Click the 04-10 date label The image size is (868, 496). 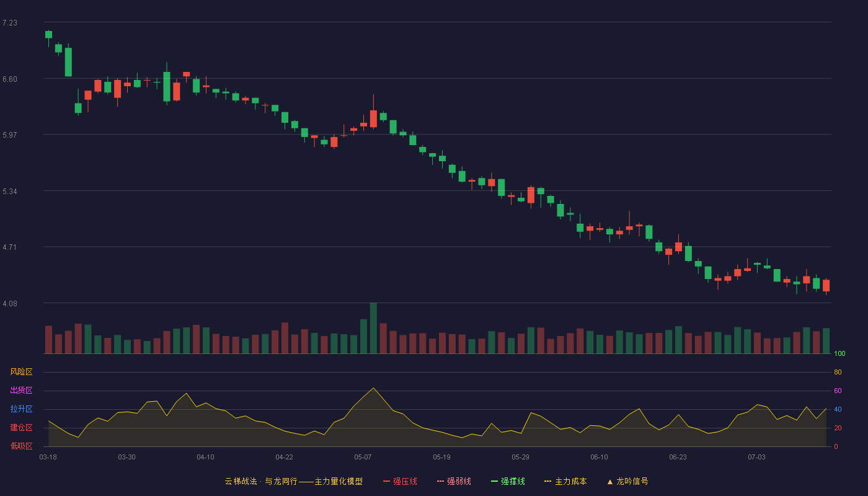pyautogui.click(x=205, y=457)
